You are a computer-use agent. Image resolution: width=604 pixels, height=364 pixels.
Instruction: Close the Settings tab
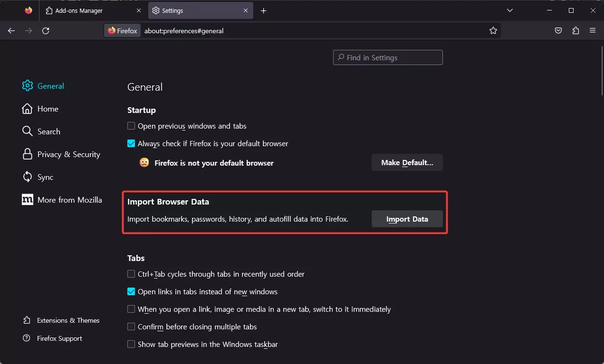tap(246, 10)
